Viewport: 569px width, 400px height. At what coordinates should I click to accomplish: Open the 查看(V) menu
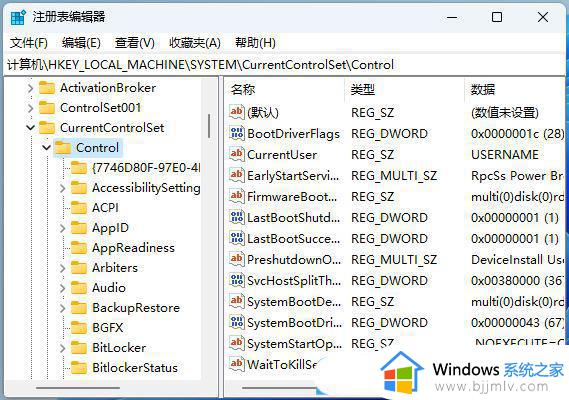[x=134, y=43]
